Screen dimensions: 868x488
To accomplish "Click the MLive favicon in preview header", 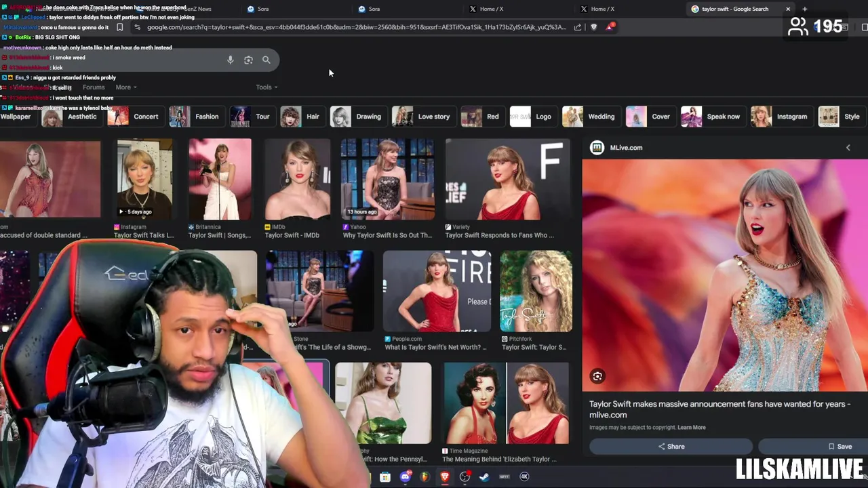I will point(597,148).
